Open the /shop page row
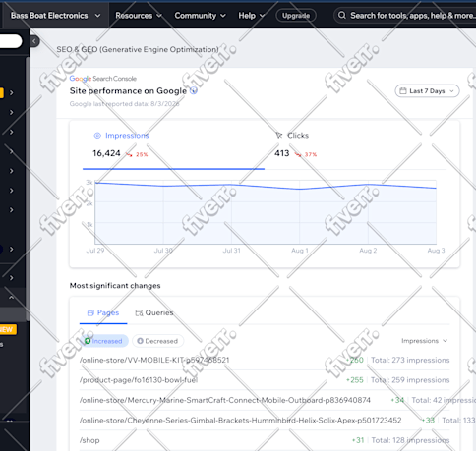The width and height of the screenshot is (476, 451). (265, 440)
